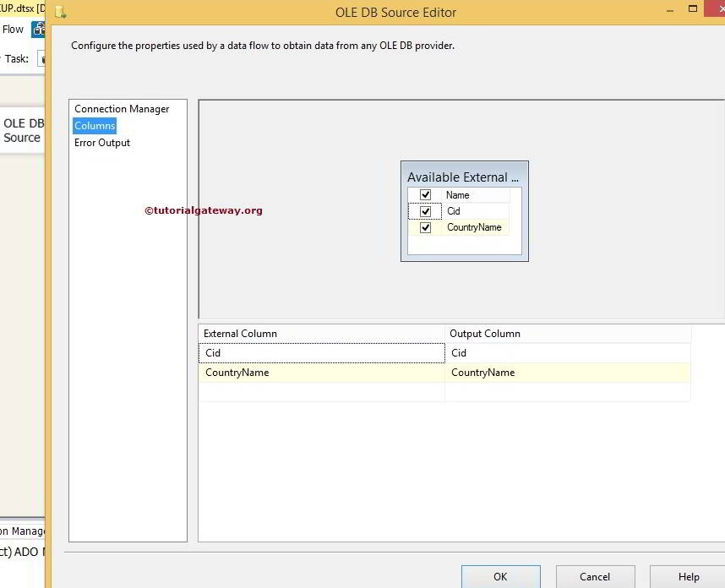
Task: Click the Cid label in available columns
Action: (x=453, y=211)
